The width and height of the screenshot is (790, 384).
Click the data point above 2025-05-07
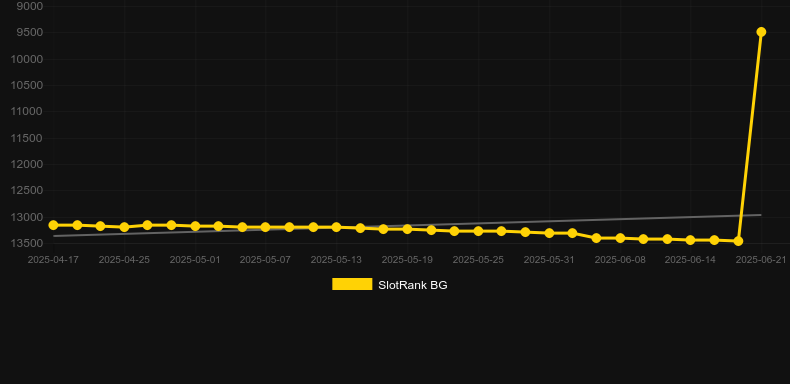click(x=266, y=227)
